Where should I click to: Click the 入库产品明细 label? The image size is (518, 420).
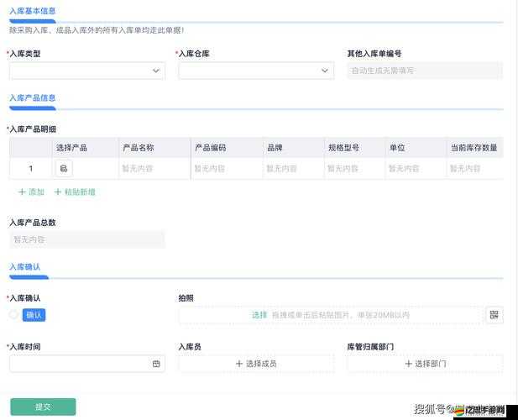[33, 129]
